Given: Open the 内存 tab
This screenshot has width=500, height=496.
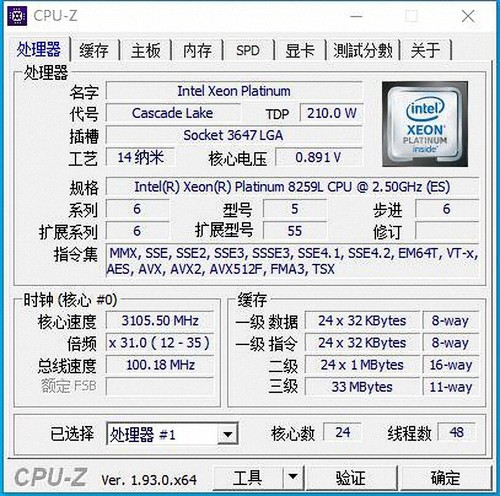Looking at the screenshot, I should tap(197, 50).
